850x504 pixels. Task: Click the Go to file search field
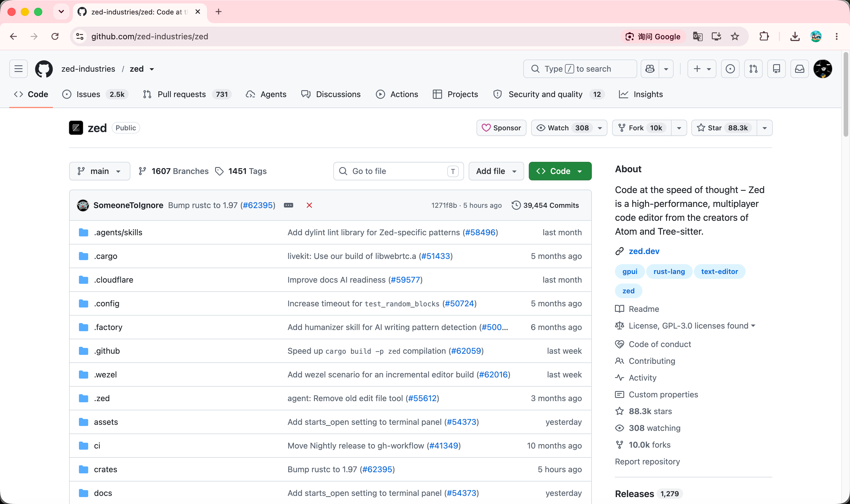pos(398,171)
